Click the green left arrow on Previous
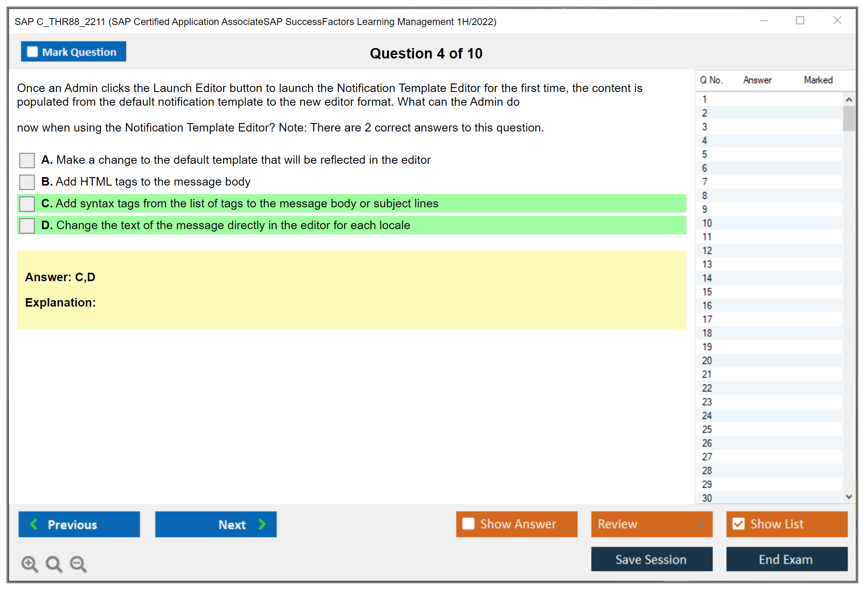Viewport: 868px width, 593px height. 34,524
